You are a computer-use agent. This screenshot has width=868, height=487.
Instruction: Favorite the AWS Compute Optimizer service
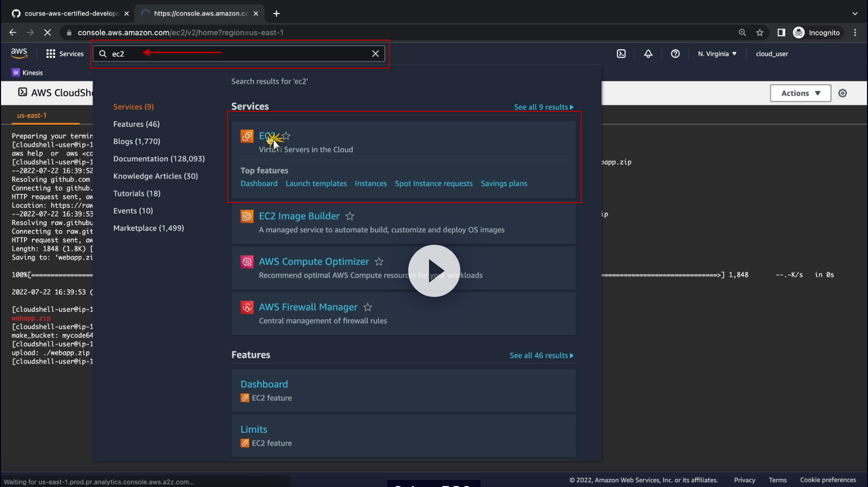point(379,262)
